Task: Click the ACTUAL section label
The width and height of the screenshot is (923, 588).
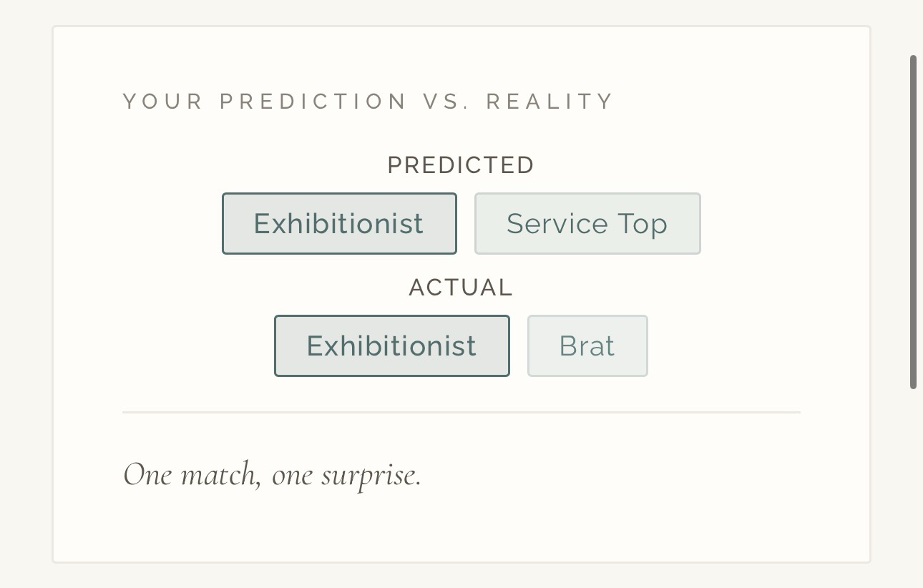Action: coord(461,288)
